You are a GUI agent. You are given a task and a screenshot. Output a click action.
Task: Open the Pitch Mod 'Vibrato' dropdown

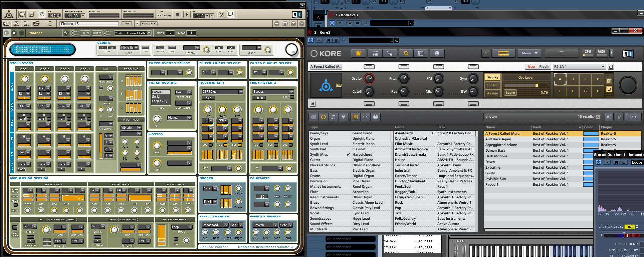coord(131,128)
